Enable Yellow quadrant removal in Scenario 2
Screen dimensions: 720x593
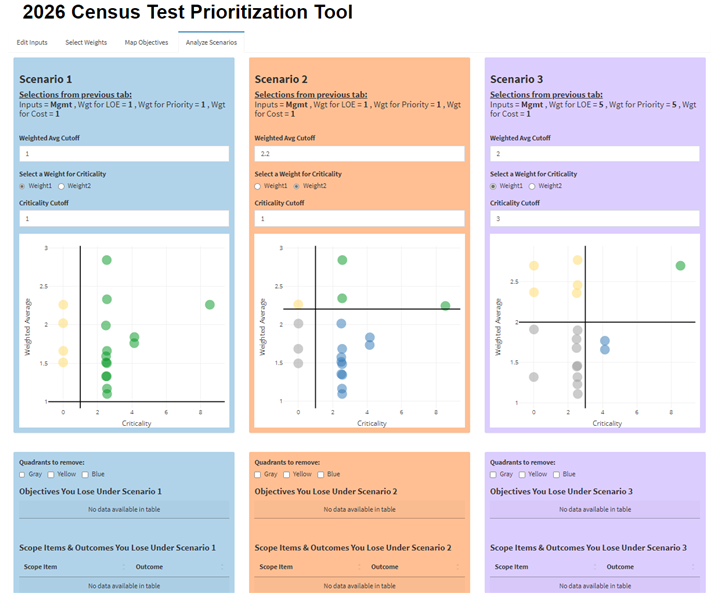(x=289, y=474)
